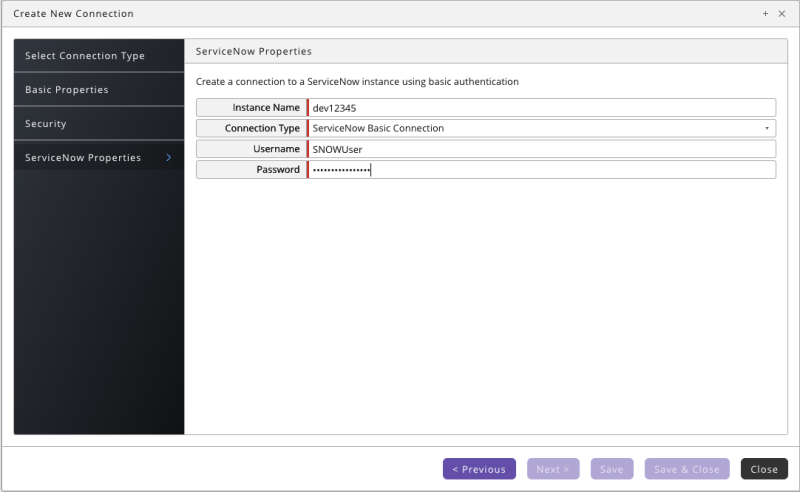
Task: Click the Username field containing SNOWUser
Action: pos(542,149)
